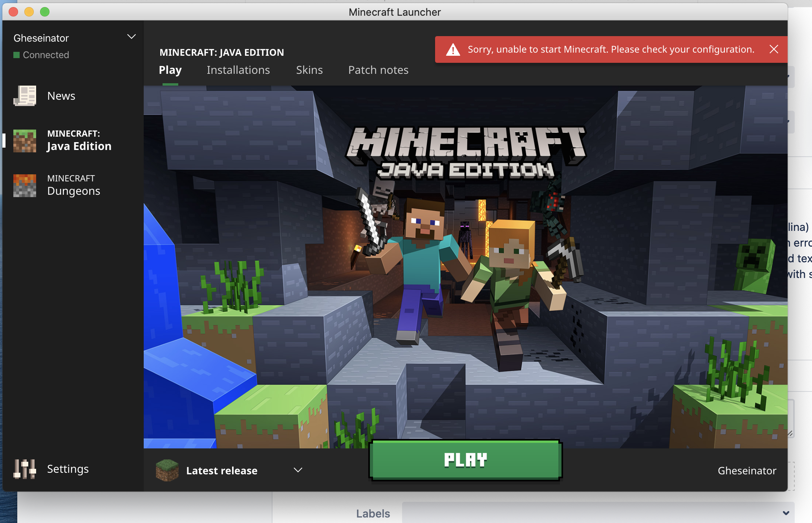812x523 pixels.
Task: Click the Minecraft Dungeons block icon
Action: tap(25, 185)
